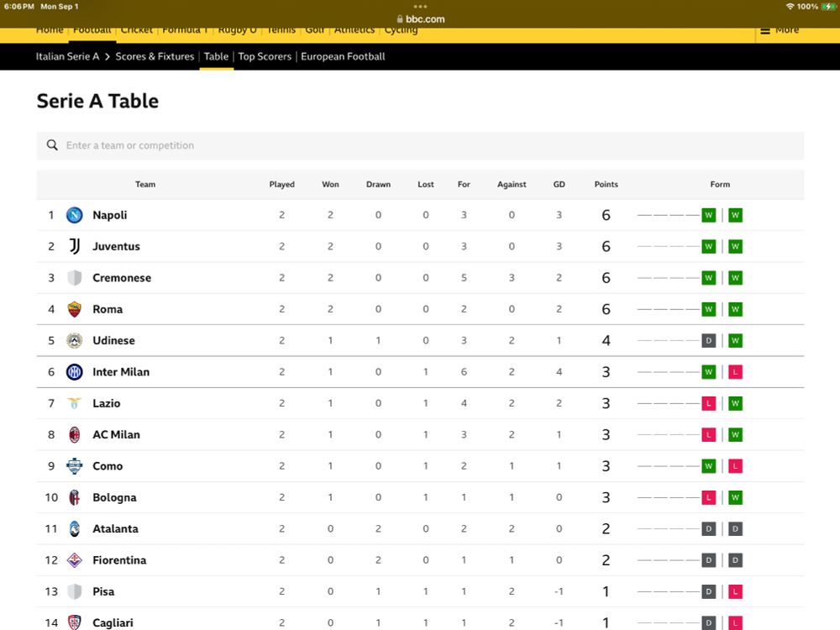The image size is (840, 630).
Task: Click the GD column header
Action: coord(559,184)
